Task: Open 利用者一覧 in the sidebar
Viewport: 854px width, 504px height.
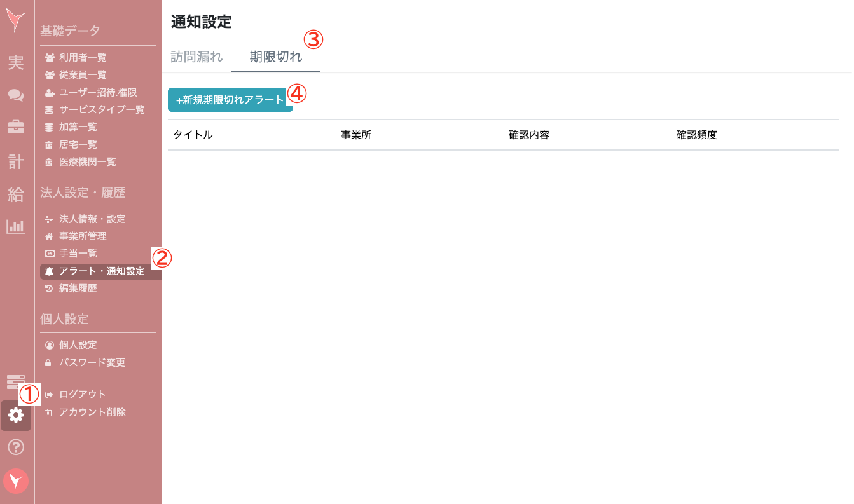Action: 83,58
